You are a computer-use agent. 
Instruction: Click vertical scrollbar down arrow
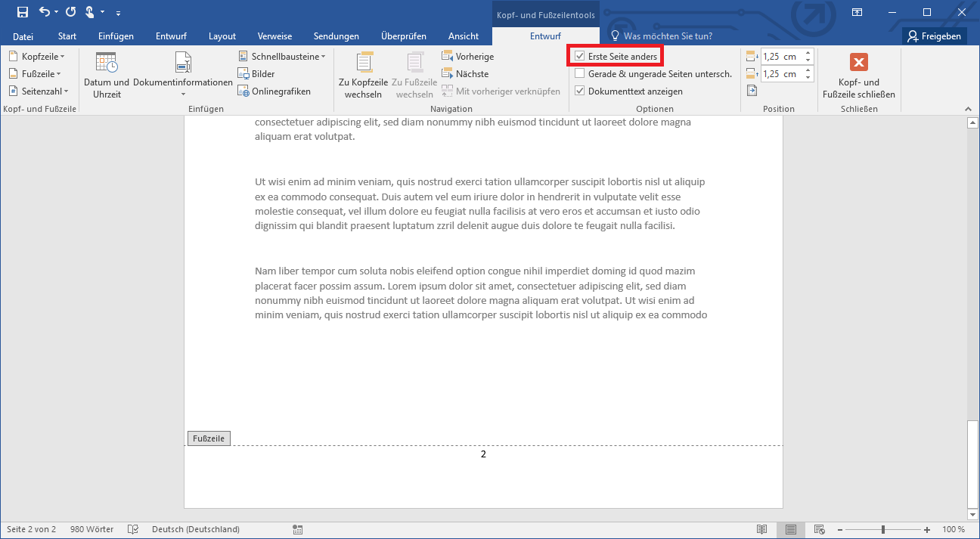click(973, 514)
